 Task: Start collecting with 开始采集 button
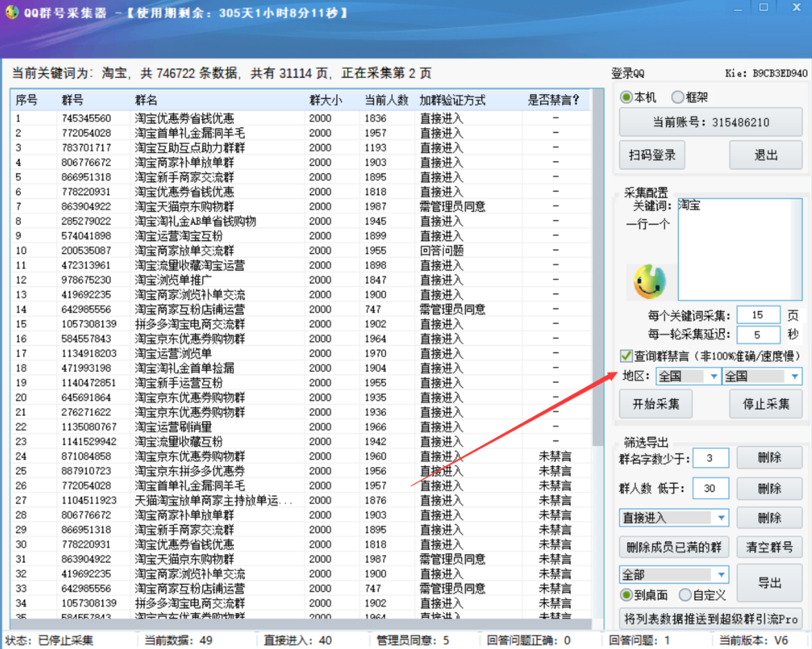tap(656, 404)
